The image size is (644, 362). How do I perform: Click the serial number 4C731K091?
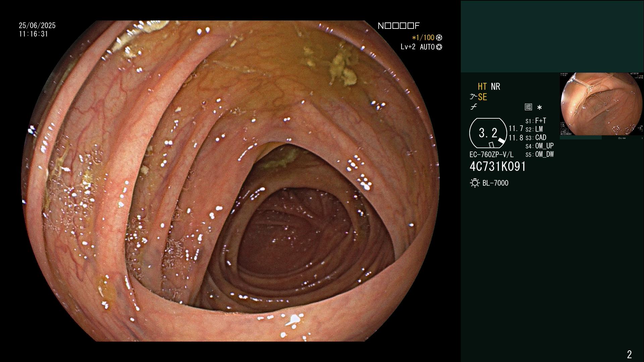point(498,167)
